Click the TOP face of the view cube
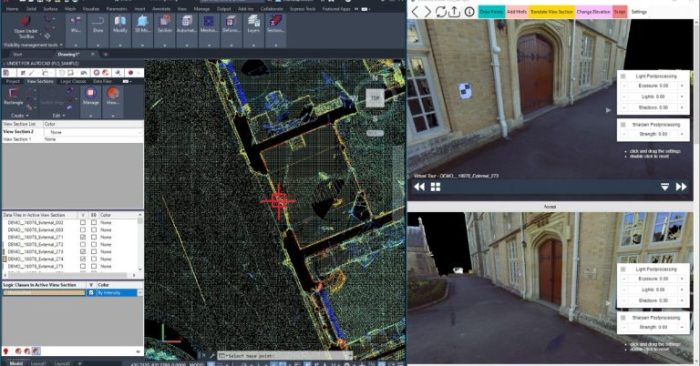The image size is (700, 366). pyautogui.click(x=375, y=98)
